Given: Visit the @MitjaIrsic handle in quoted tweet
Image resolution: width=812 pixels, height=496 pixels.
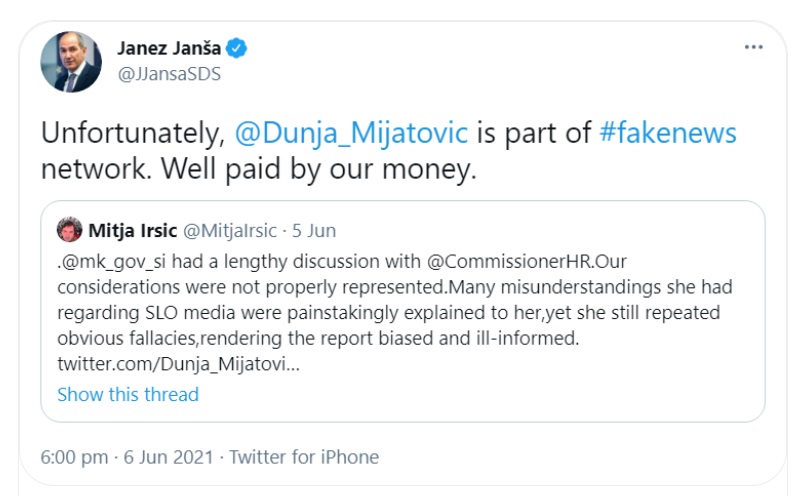Looking at the screenshot, I should 231,231.
